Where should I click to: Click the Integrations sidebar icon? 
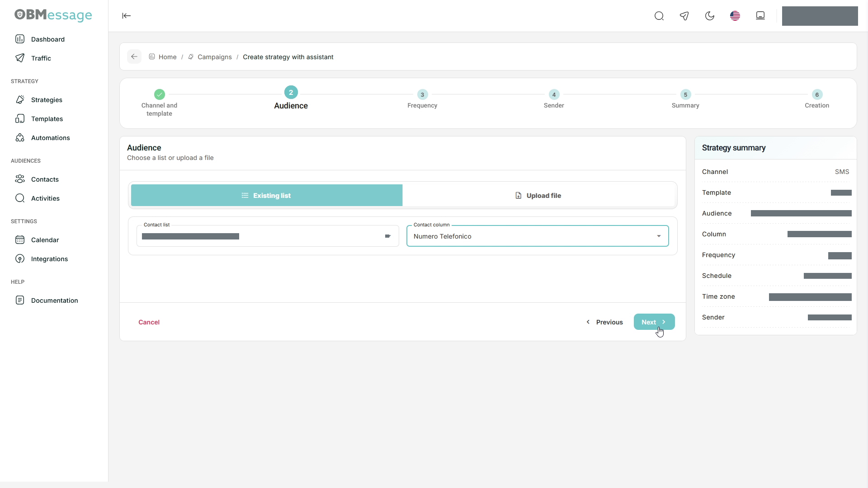point(20,259)
